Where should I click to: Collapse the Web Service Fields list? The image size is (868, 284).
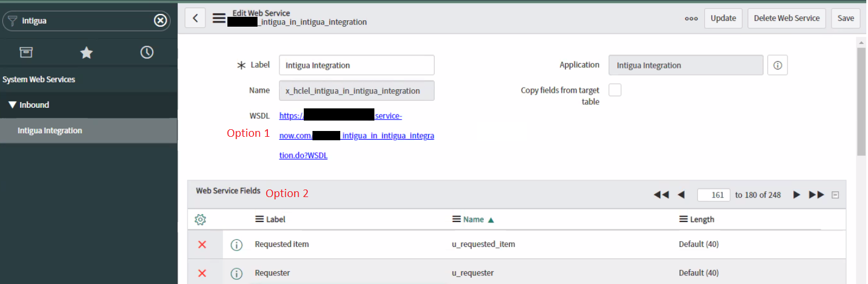[835, 195]
